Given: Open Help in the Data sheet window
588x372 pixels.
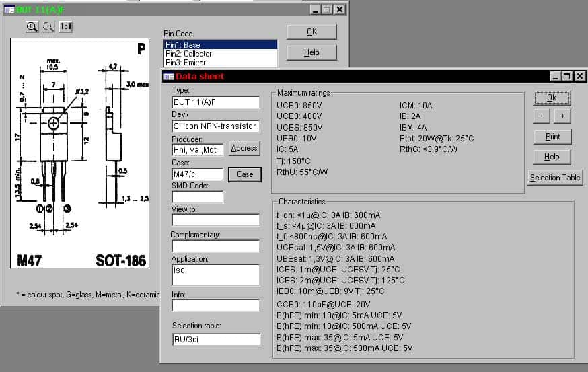Looking at the screenshot, I should tap(552, 157).
